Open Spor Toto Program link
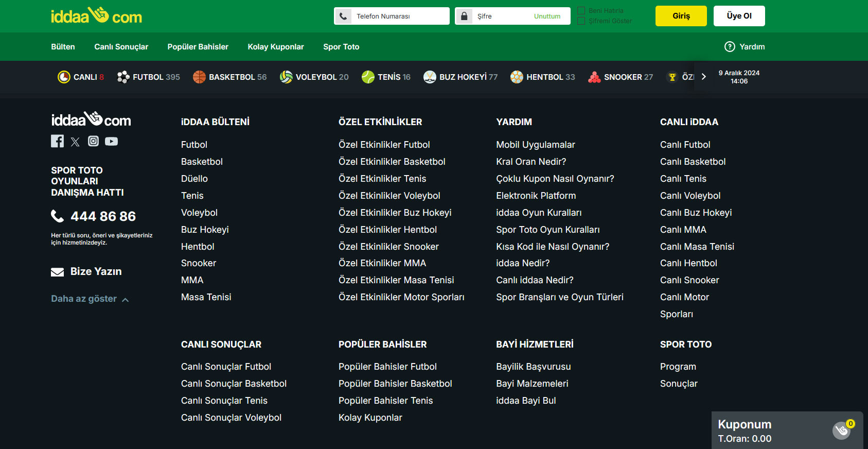 click(x=678, y=367)
